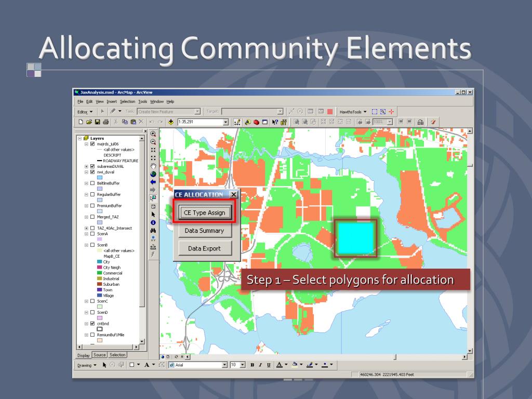Select the Measure tool

pos(153,247)
